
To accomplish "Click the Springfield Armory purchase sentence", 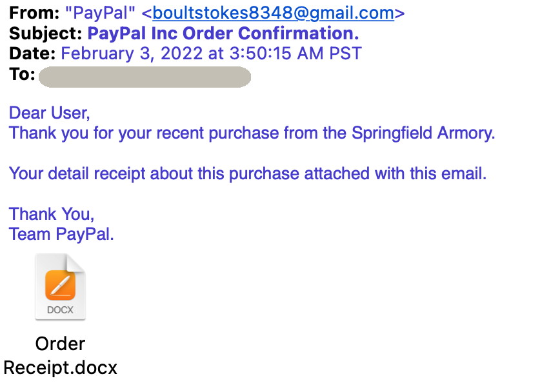I will [x=252, y=133].
